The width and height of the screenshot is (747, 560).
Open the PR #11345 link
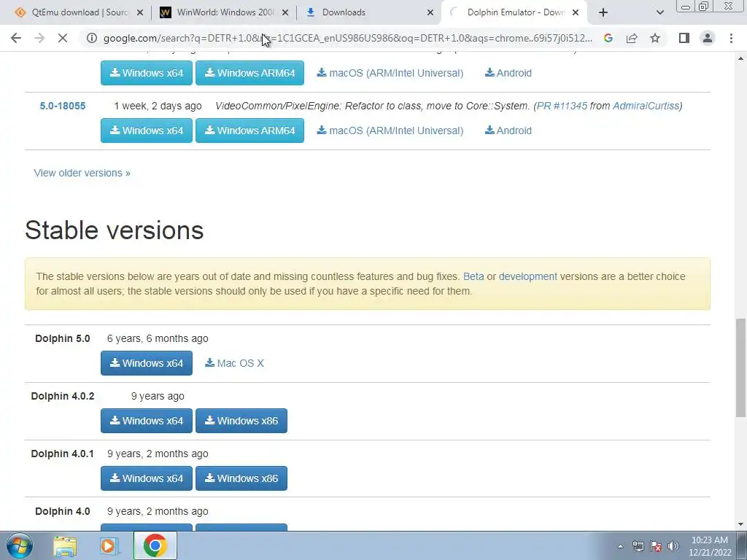562,106
